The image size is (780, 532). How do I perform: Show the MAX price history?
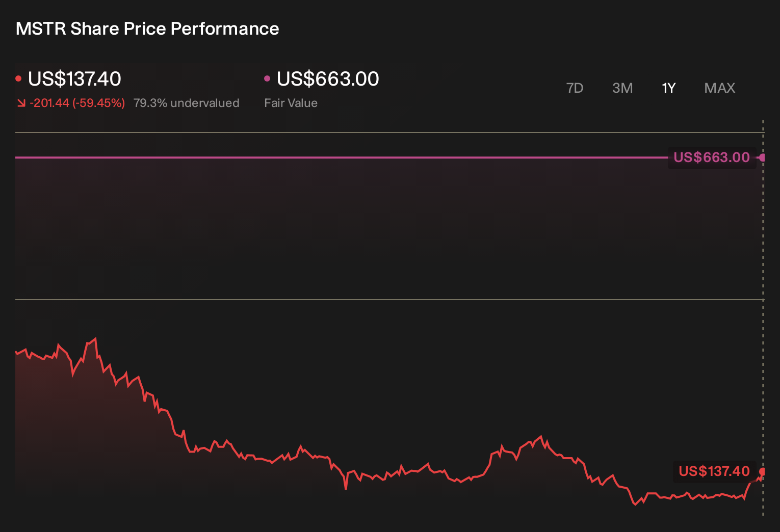coord(719,88)
